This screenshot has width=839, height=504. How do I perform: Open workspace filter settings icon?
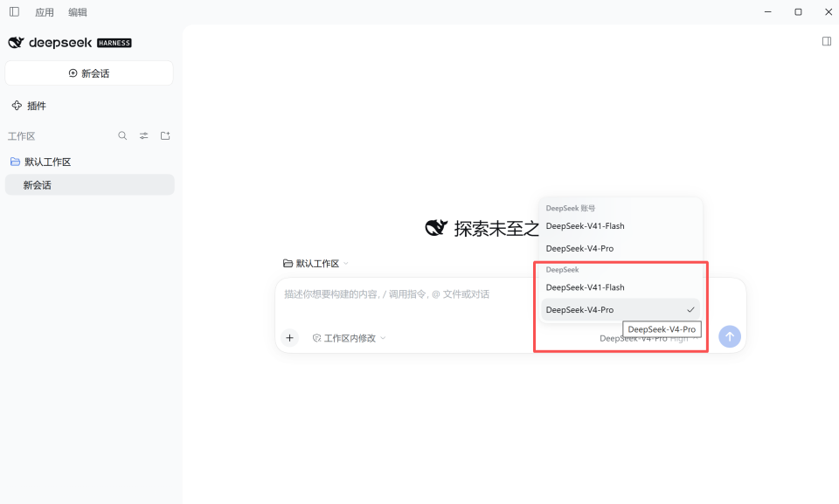coord(144,136)
